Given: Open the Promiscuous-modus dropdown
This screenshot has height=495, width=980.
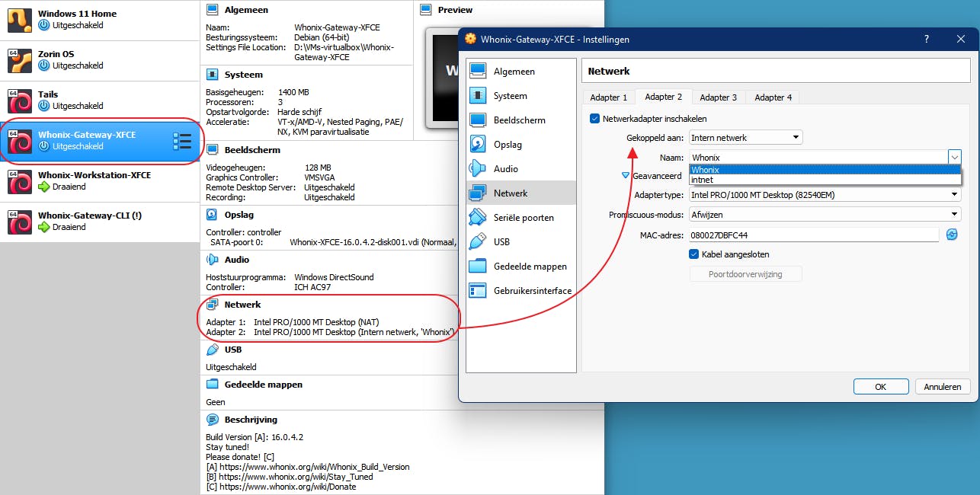Looking at the screenshot, I should [x=825, y=215].
